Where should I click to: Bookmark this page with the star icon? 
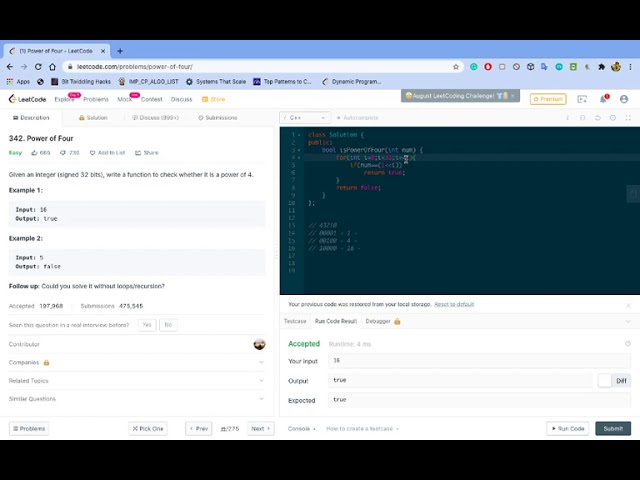pyautogui.click(x=456, y=67)
